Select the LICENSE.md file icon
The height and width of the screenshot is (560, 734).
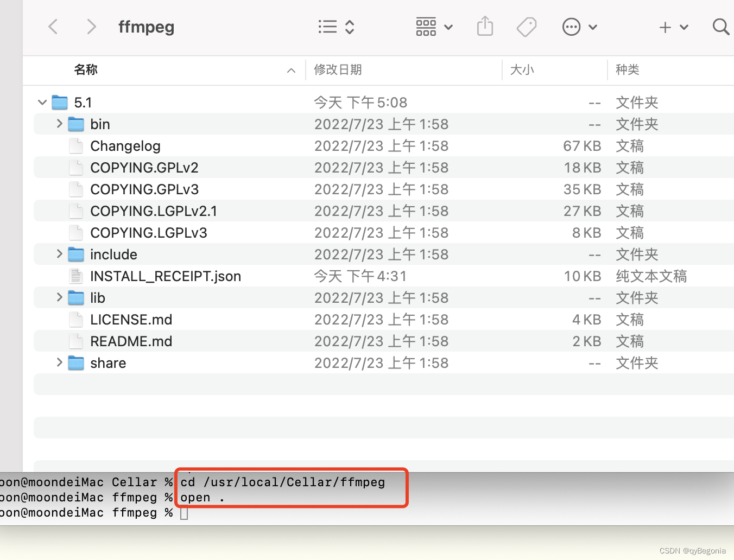tap(76, 320)
